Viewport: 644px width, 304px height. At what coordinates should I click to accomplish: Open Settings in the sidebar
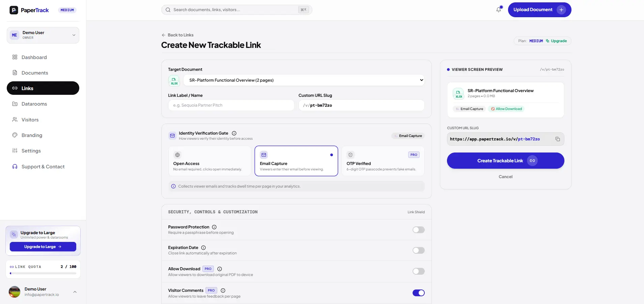[43, 151]
